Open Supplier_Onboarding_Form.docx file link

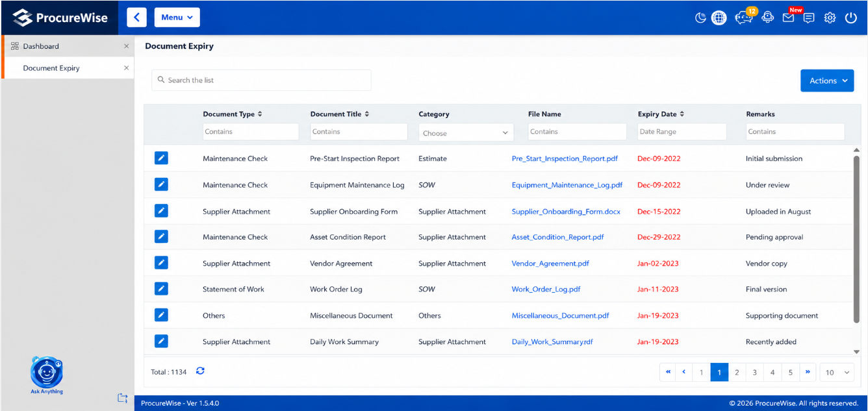566,212
